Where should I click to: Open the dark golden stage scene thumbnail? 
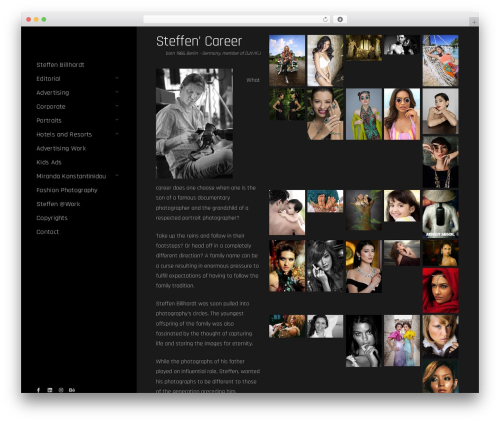pos(364,48)
